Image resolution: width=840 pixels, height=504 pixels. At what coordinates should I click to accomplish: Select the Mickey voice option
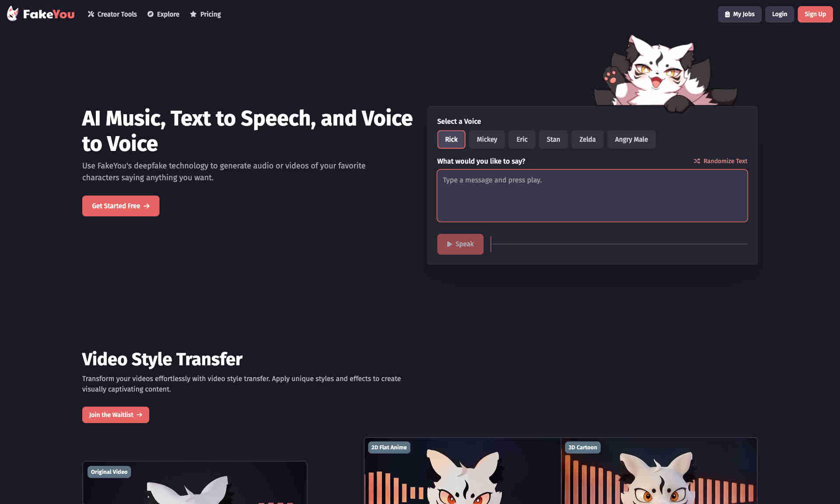pos(487,139)
